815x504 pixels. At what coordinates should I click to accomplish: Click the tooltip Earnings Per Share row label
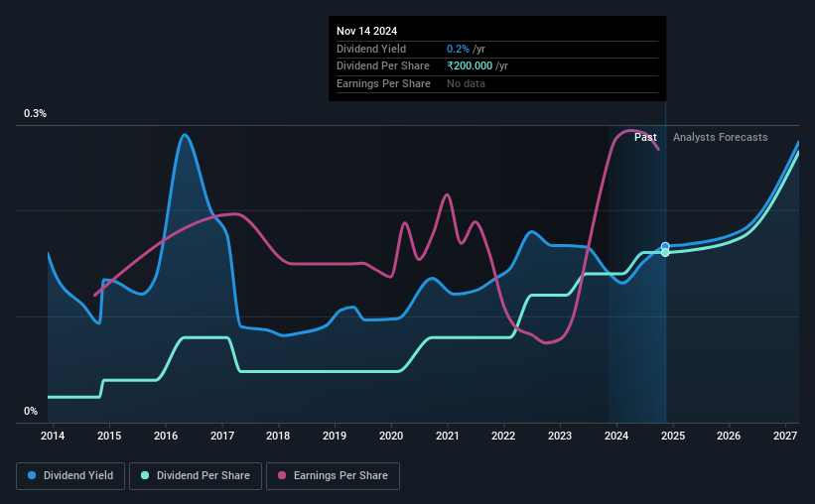383,83
